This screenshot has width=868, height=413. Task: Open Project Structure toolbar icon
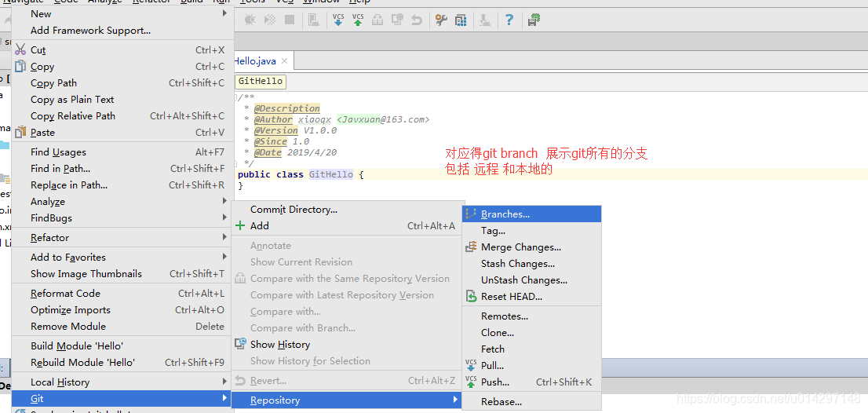pyautogui.click(x=461, y=20)
